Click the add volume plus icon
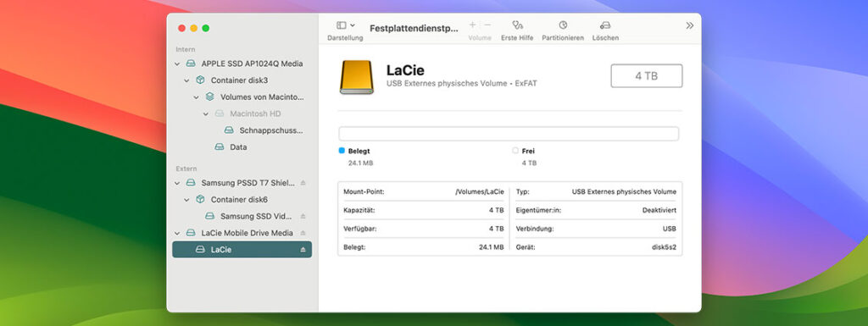Screen dimensions: 868x326 pos(472,25)
